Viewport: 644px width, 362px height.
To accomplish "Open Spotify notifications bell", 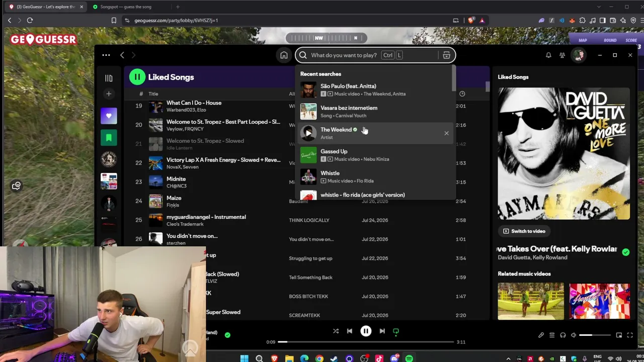I will pyautogui.click(x=548, y=55).
